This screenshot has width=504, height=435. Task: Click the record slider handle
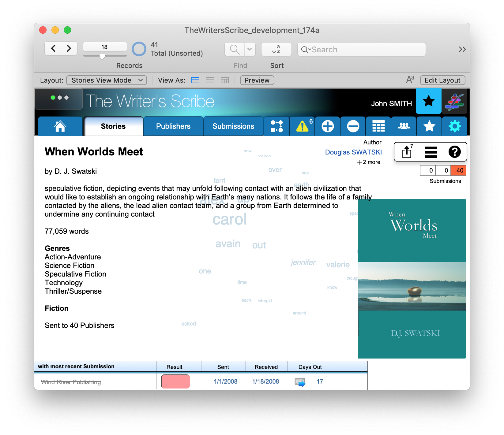pyautogui.click(x=102, y=56)
